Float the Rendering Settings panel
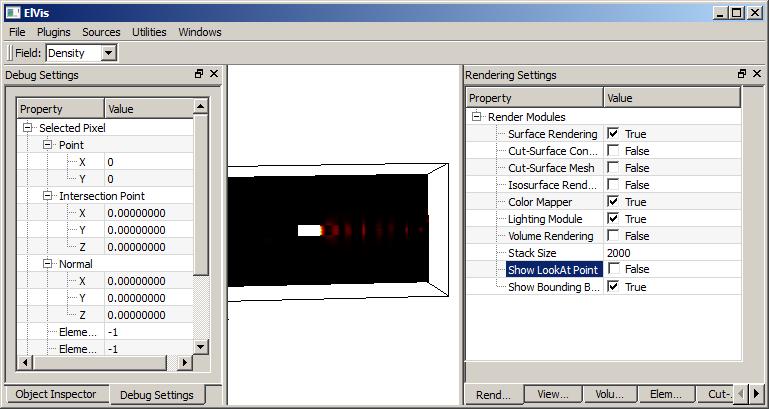Viewport: 769px width, 409px height. [x=742, y=74]
